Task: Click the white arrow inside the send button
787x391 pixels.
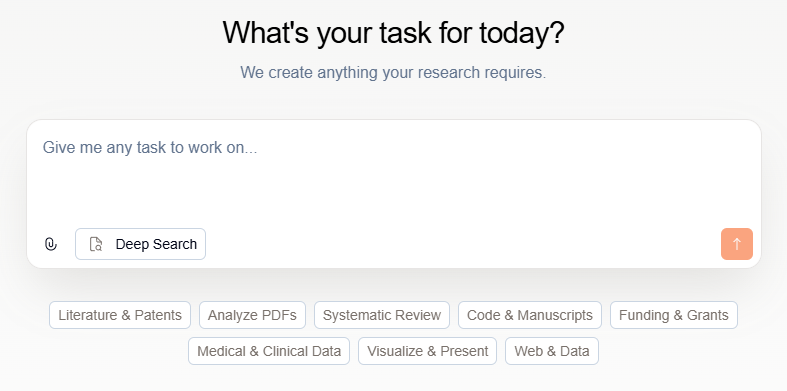Action: (737, 244)
